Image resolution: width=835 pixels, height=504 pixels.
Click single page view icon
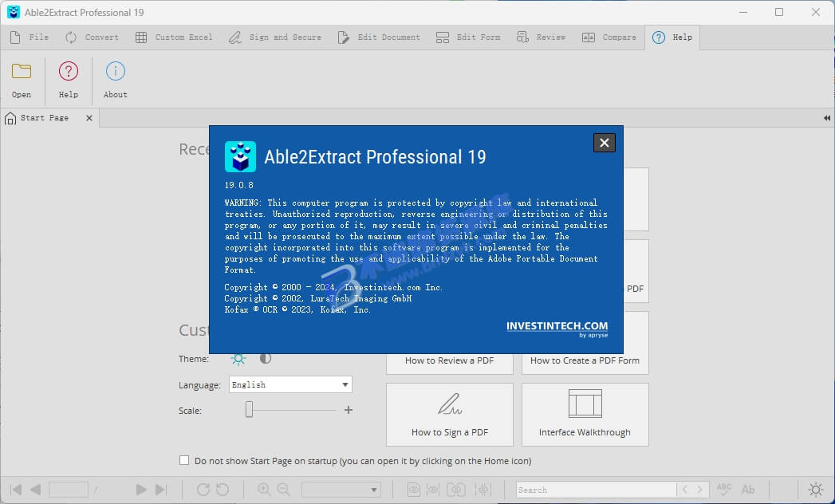[x=413, y=490]
